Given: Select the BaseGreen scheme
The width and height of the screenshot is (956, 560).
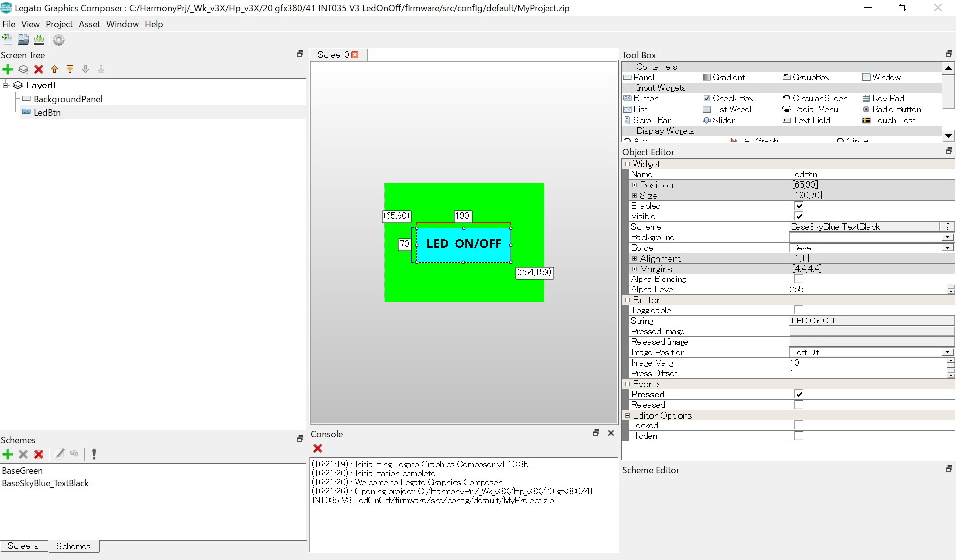Looking at the screenshot, I should tap(22, 470).
